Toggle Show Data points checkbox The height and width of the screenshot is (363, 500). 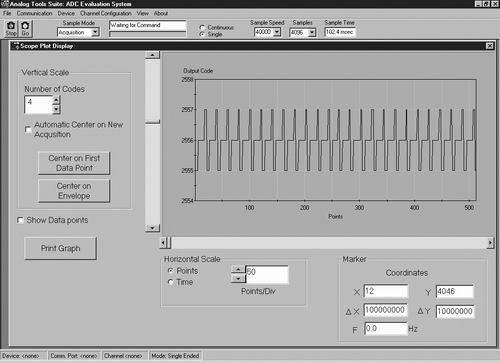[20, 220]
